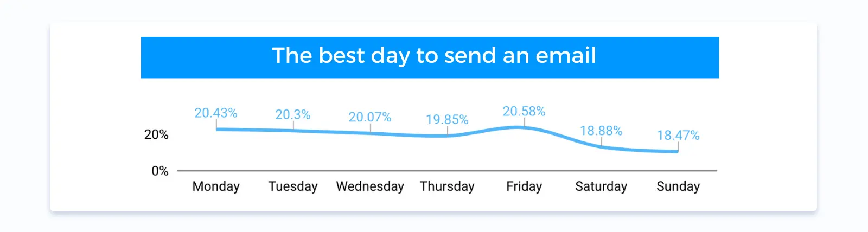868x232 pixels.
Task: Click the Thursday axis label
Action: 447,186
